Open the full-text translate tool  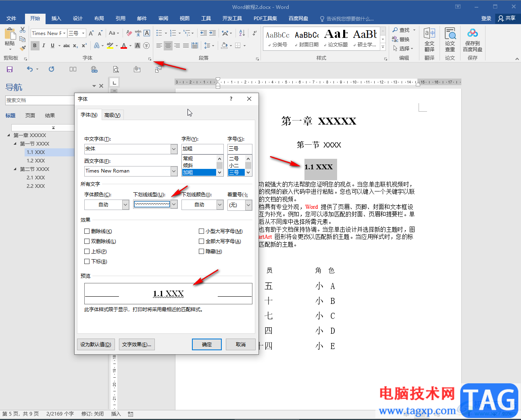429,40
